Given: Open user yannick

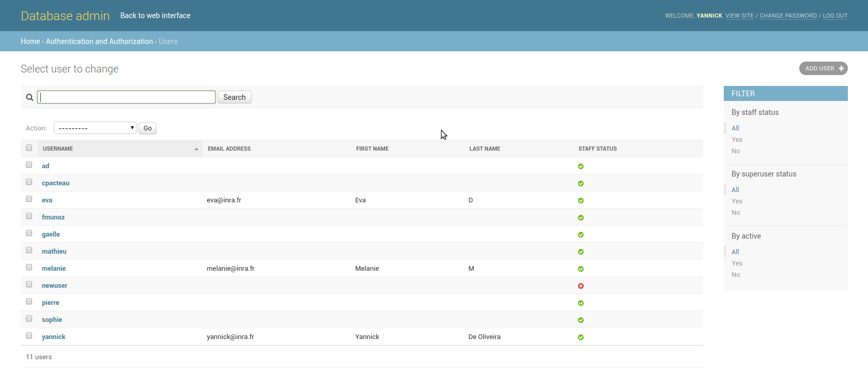Looking at the screenshot, I should [54, 337].
